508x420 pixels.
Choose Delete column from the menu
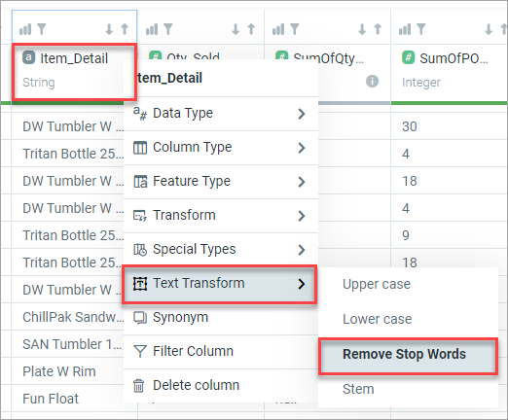click(221, 386)
